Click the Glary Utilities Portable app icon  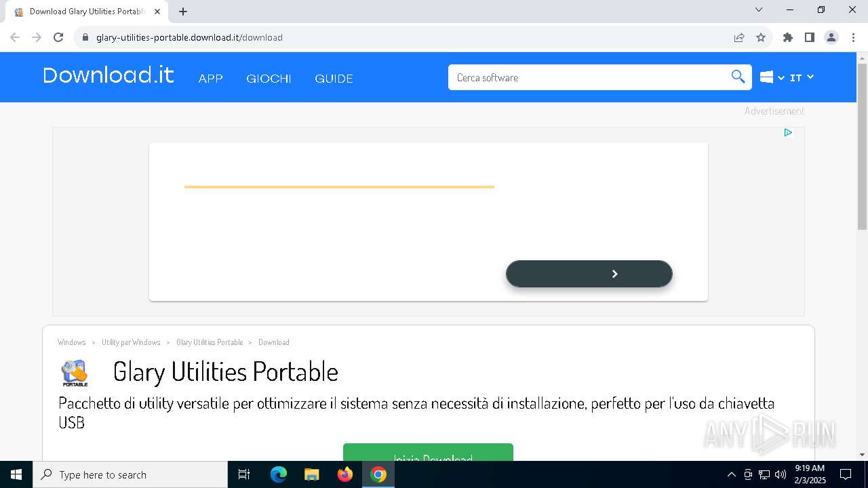click(x=75, y=373)
